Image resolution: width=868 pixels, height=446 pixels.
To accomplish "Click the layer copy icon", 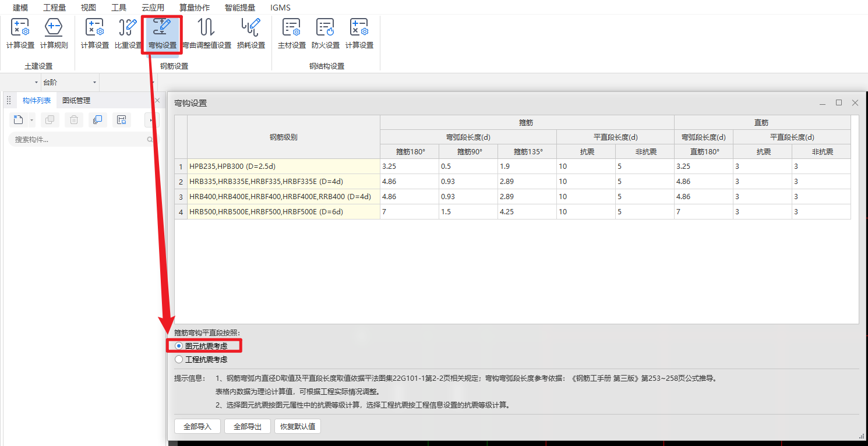I will point(98,120).
